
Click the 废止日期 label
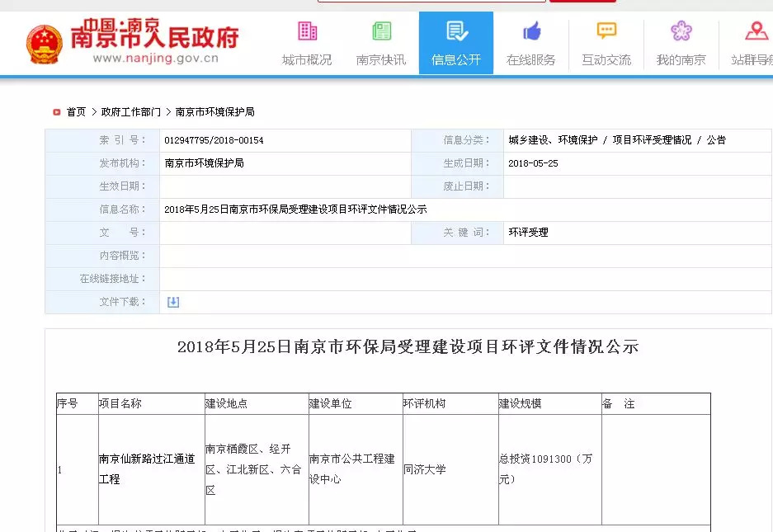pos(466,186)
